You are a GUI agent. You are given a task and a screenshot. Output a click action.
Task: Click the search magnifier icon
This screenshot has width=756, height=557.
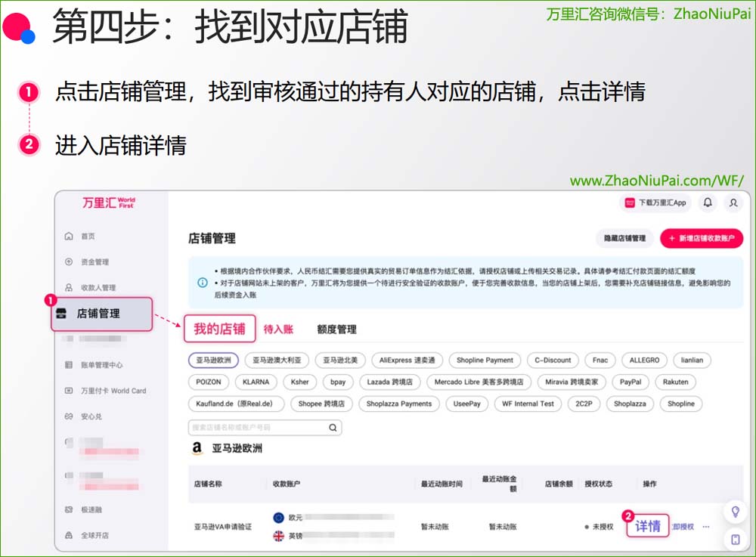point(333,428)
